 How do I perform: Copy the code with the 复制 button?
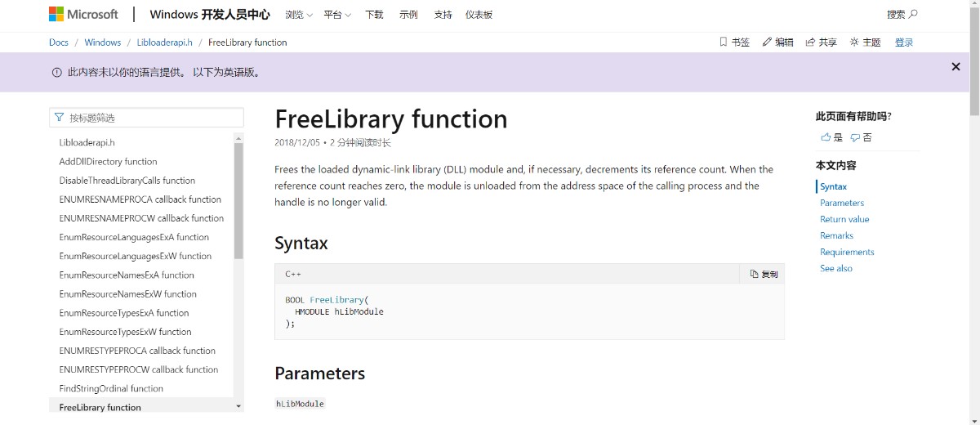764,274
